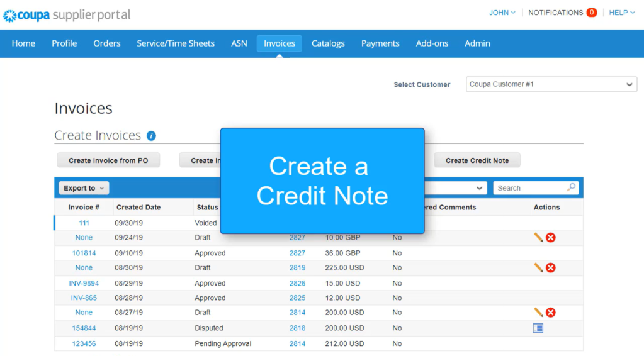Open PO 2826 link
Image resolution: width=644 pixels, height=356 pixels.
pyautogui.click(x=297, y=283)
